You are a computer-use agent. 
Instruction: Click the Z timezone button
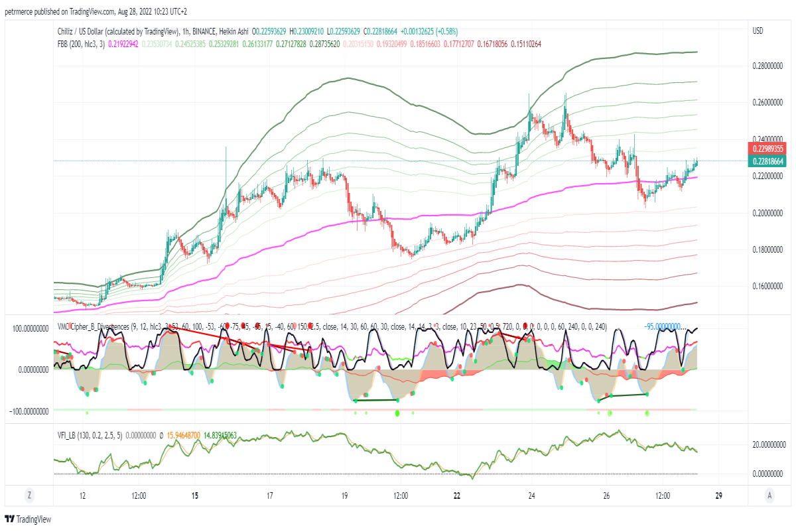pyautogui.click(x=29, y=495)
